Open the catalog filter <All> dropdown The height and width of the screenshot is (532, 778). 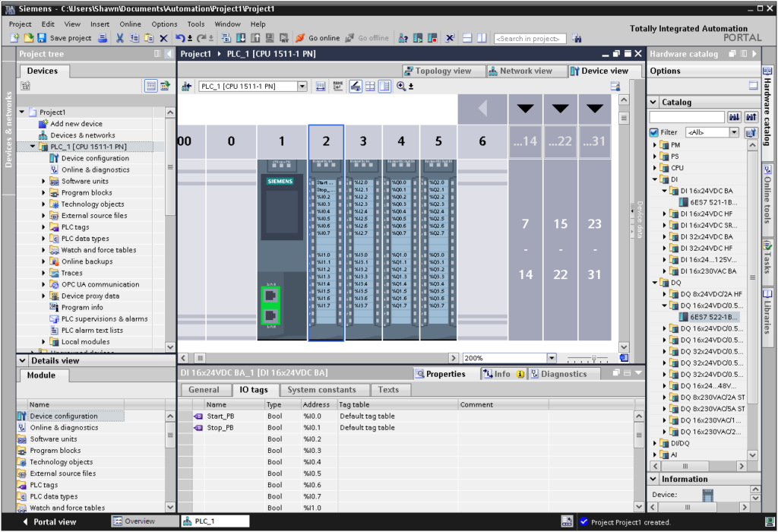coord(733,132)
